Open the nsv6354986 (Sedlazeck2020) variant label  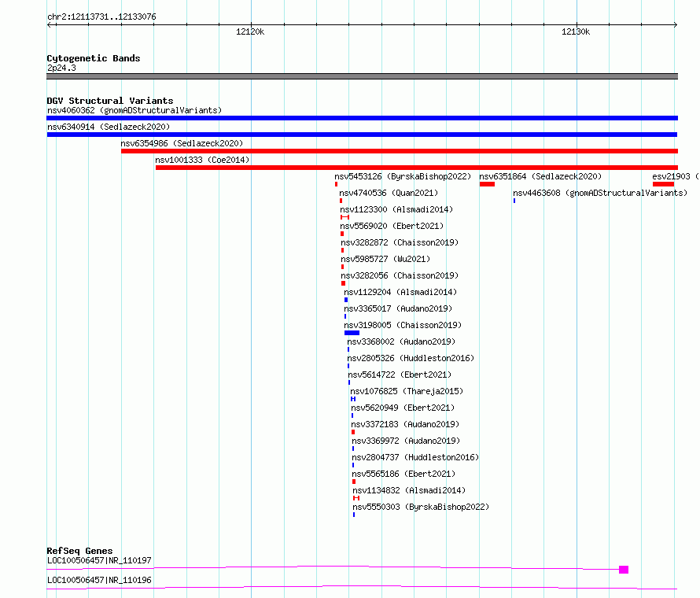[x=182, y=143]
